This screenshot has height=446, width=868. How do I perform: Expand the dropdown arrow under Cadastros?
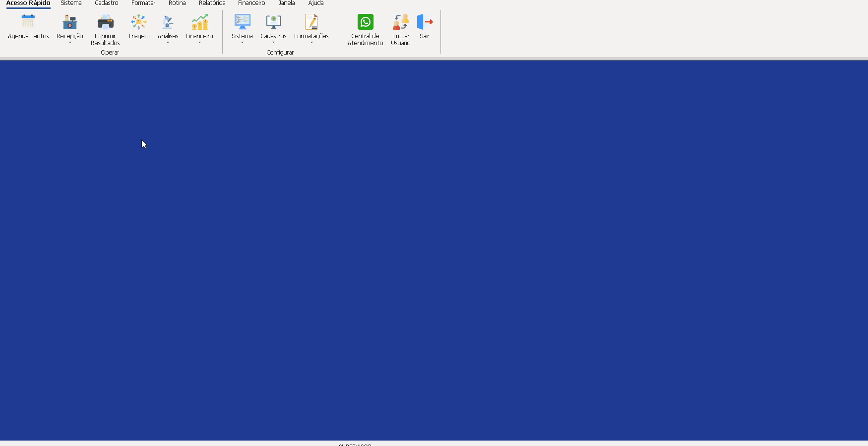273,43
